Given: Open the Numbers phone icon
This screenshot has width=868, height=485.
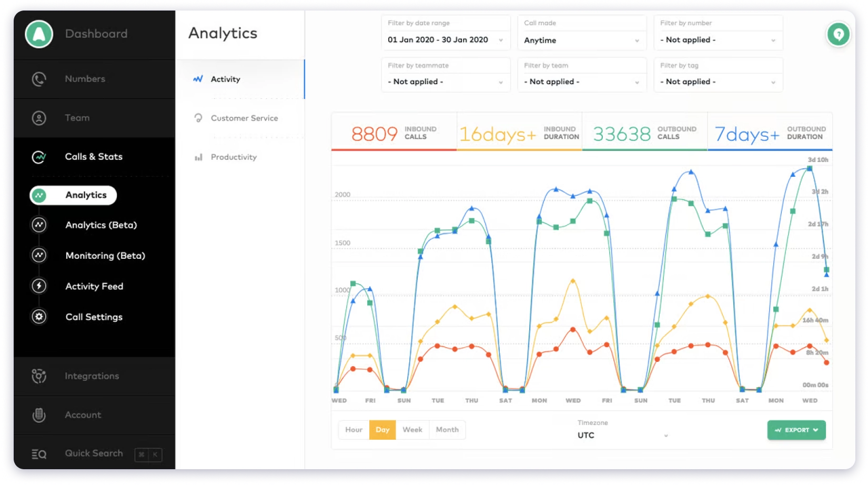Looking at the screenshot, I should [x=39, y=79].
